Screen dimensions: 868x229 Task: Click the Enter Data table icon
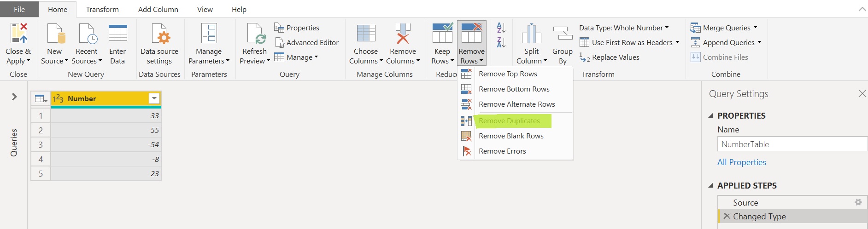coord(117,34)
